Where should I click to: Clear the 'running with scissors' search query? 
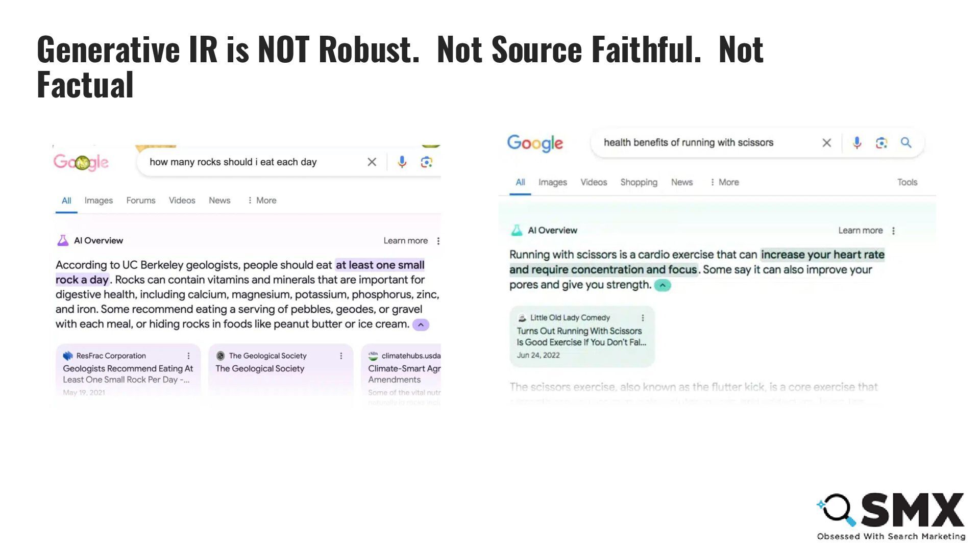pos(827,143)
